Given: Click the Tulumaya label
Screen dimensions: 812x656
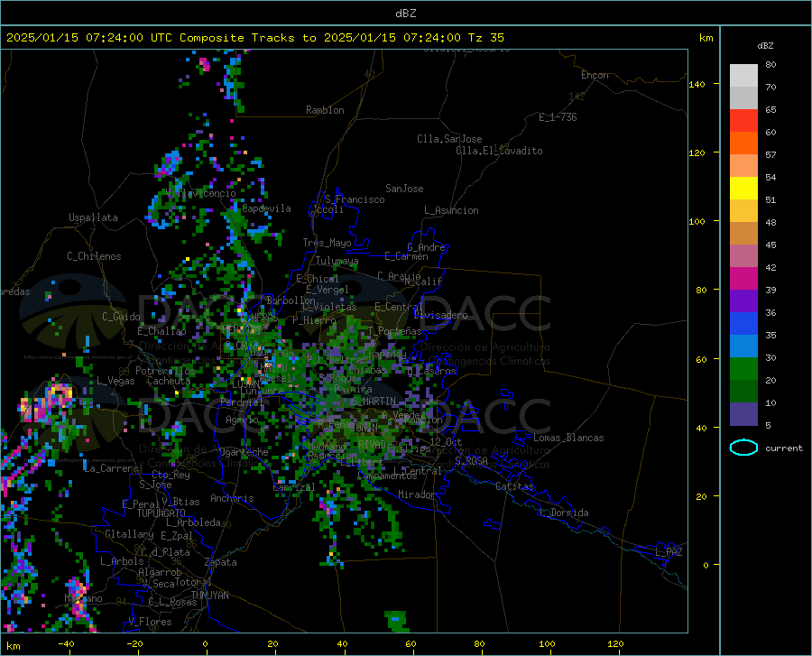Looking at the screenshot, I should (x=337, y=261).
